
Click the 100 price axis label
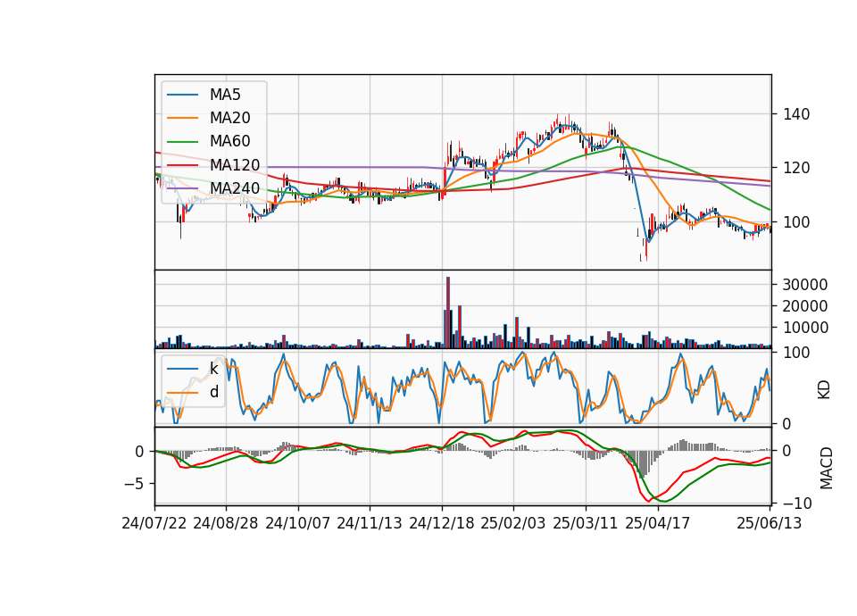coord(796,222)
